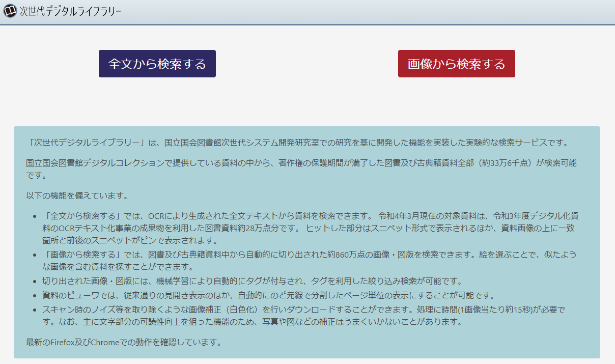Viewport: 615px width, 364px height.
Task: Click the bullet starting 資料のビューワでは
Action: [269, 296]
